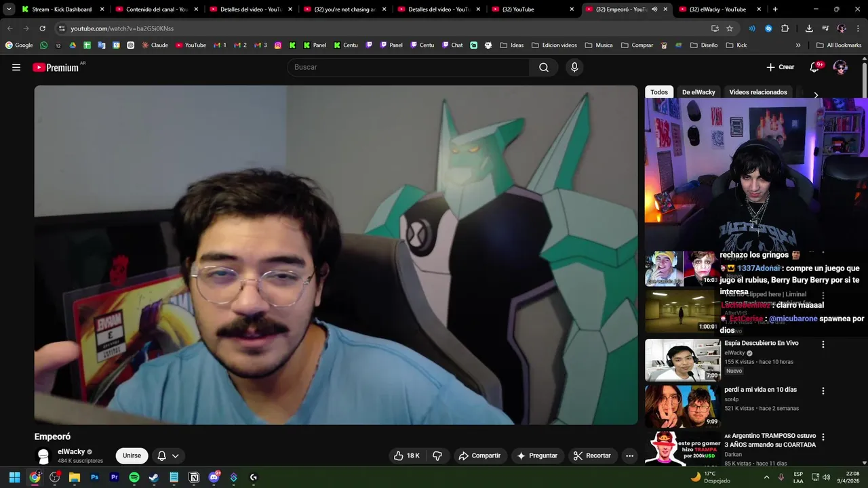Click the Crear button
This screenshot has height=488, width=868.
pos(780,67)
